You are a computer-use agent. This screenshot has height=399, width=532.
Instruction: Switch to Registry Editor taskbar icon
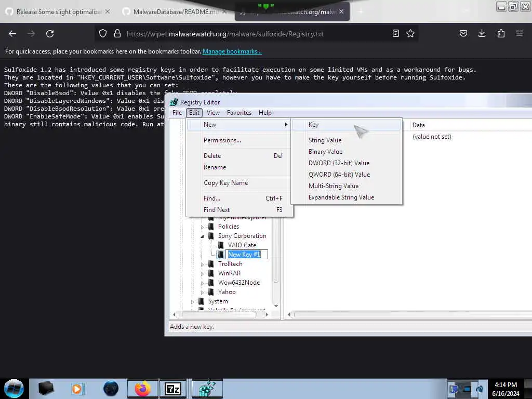(207, 389)
